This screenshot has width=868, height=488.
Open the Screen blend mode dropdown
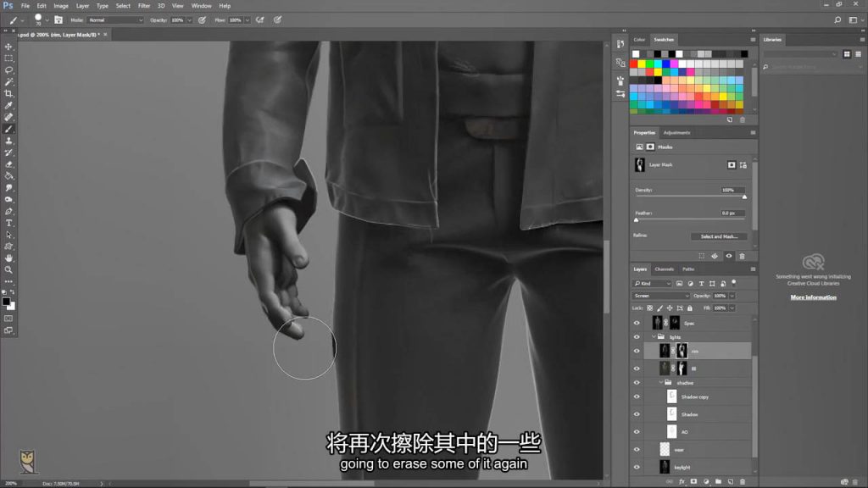point(661,296)
